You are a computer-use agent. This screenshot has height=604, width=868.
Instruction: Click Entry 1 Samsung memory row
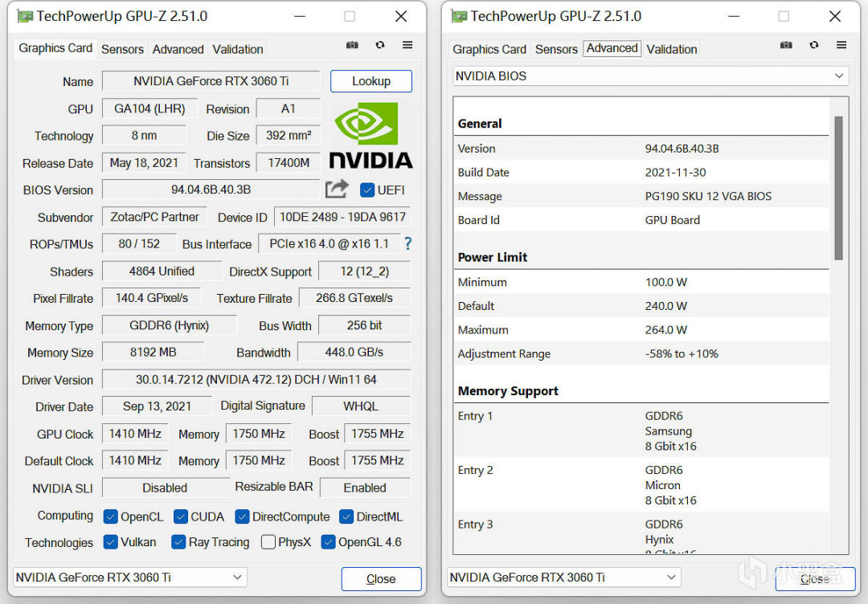coord(641,431)
